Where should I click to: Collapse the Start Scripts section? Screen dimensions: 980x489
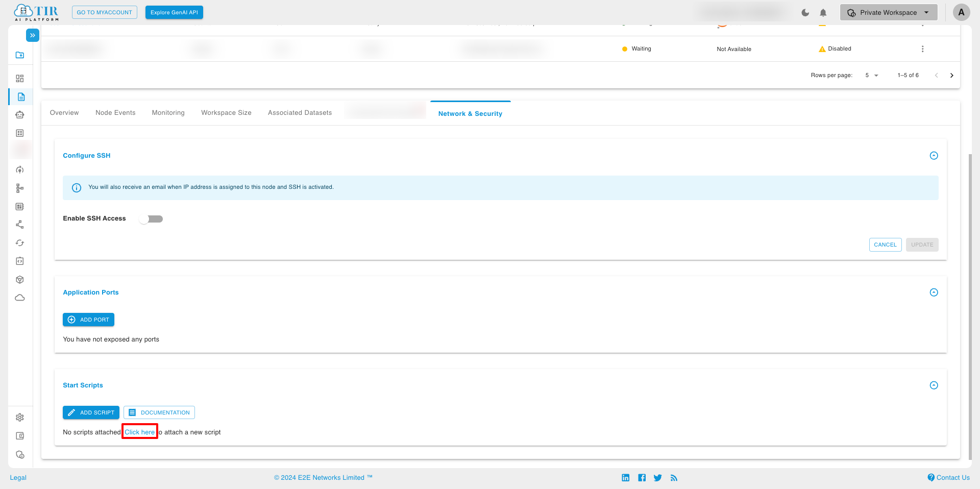click(x=934, y=385)
